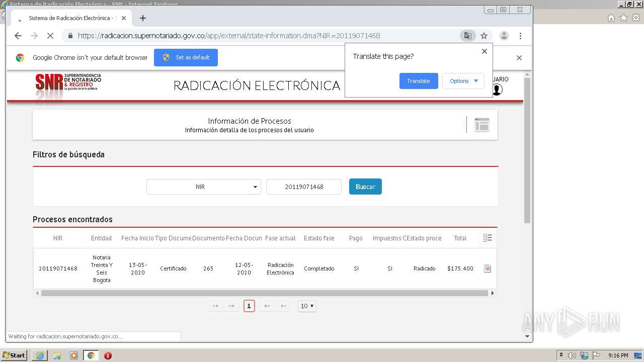Sort by Fecha Inicio column header
644x362 pixels.
[137, 238]
